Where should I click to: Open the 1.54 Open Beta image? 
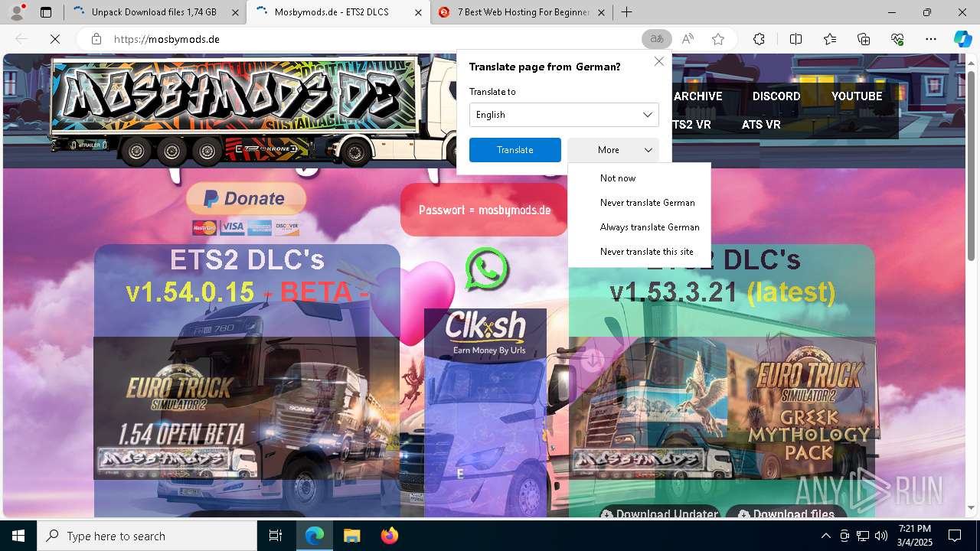tap(247, 409)
